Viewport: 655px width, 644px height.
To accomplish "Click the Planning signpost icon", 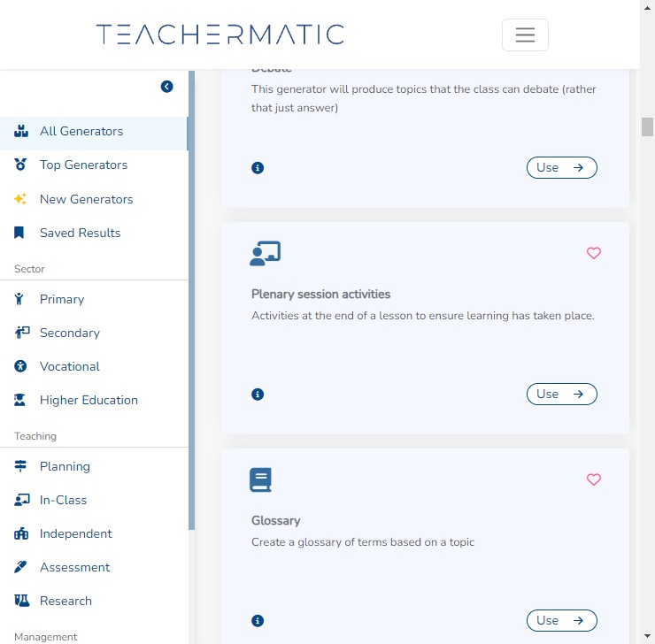I will point(20,466).
